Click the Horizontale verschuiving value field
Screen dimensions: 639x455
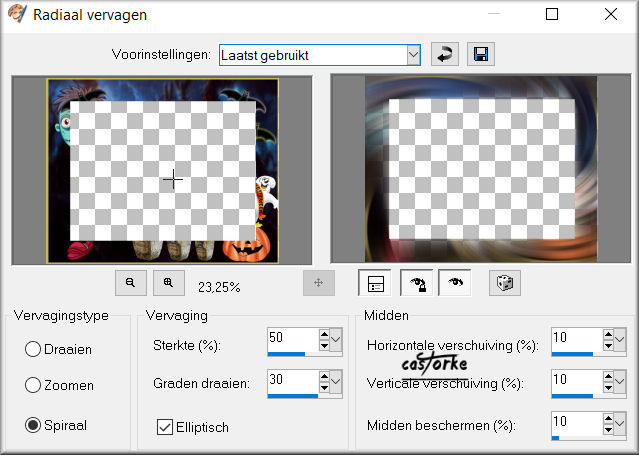point(577,339)
